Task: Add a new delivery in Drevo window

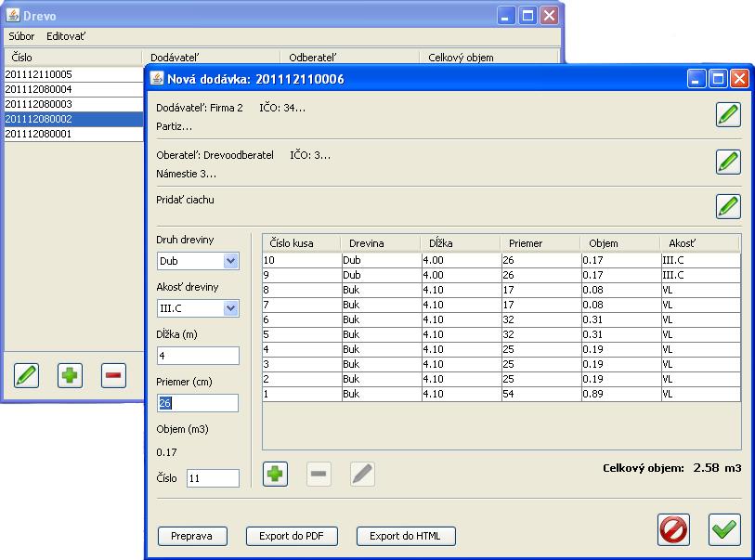Action: 71,376
